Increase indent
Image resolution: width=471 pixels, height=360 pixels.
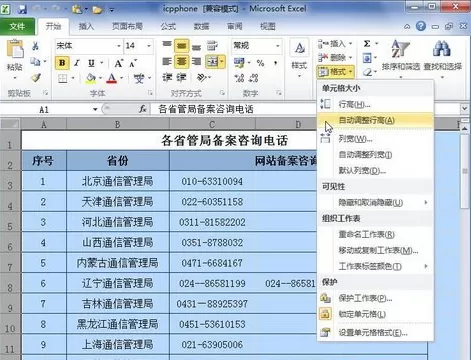click(181, 78)
